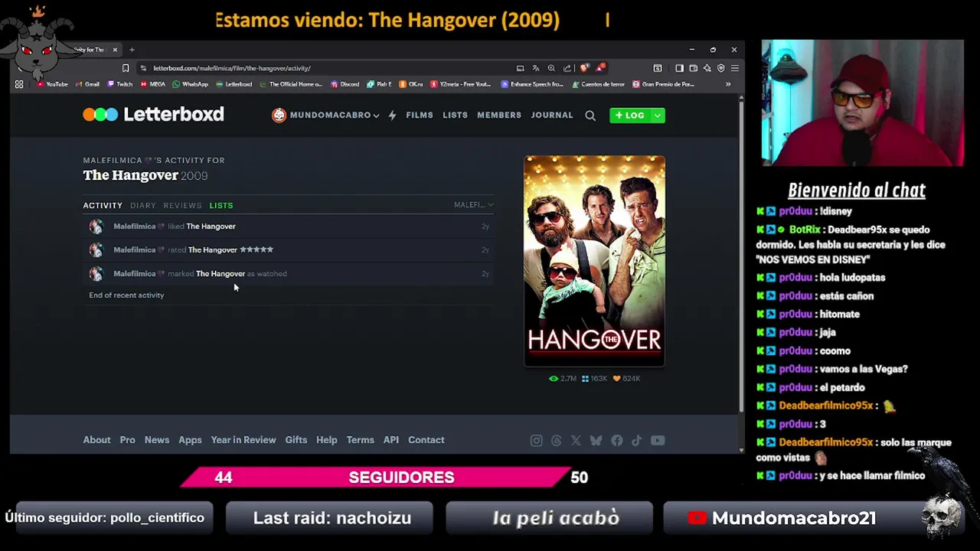The image size is (980, 551).
Task: Click Malefilmica name in the rated row
Action: coord(135,249)
